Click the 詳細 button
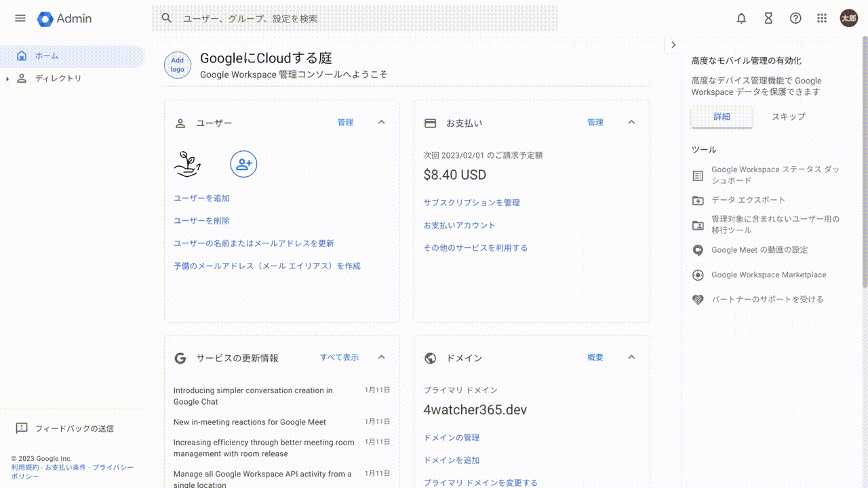The width and height of the screenshot is (868, 488). [722, 117]
